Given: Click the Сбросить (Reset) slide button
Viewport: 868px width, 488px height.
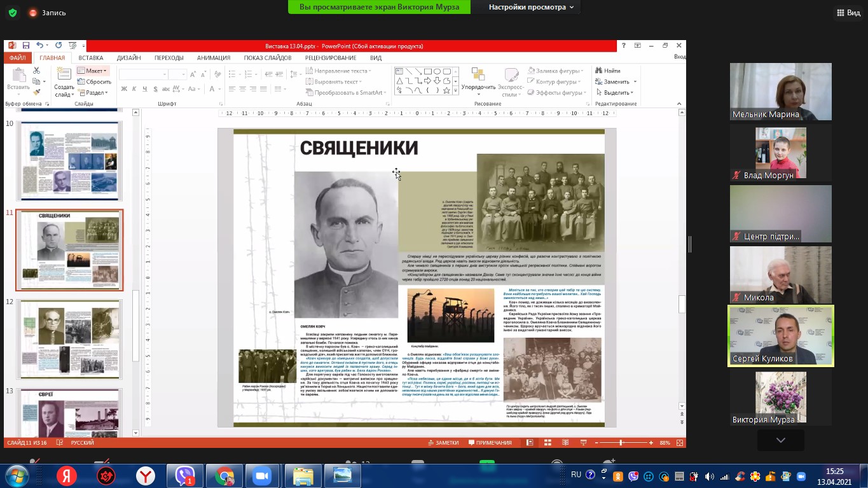Looking at the screenshot, I should [x=94, y=81].
